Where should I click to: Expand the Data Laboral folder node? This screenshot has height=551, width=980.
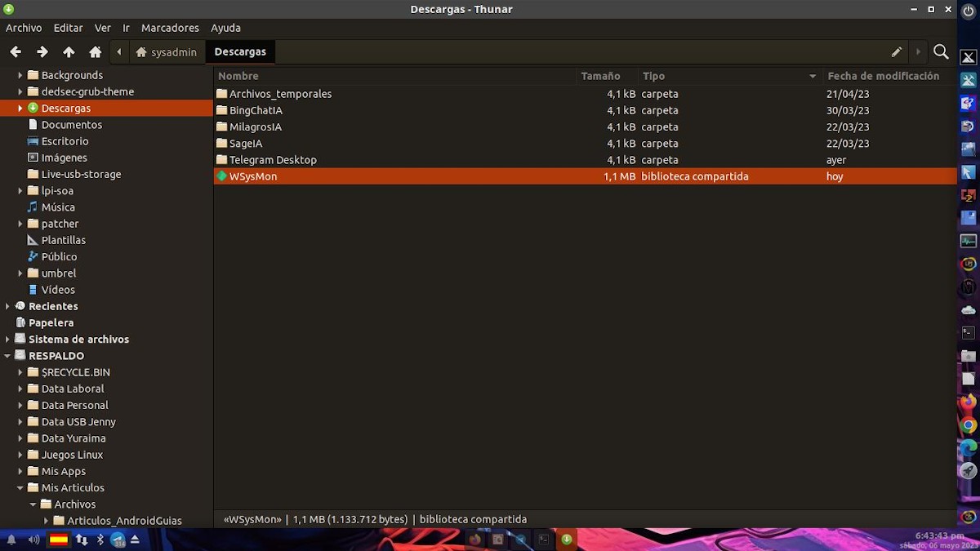tap(20, 389)
